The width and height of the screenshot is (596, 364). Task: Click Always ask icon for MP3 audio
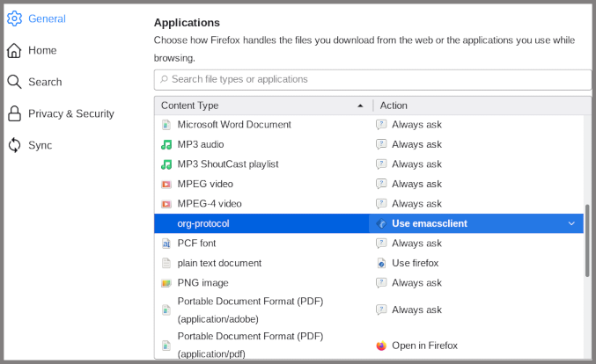tap(381, 144)
